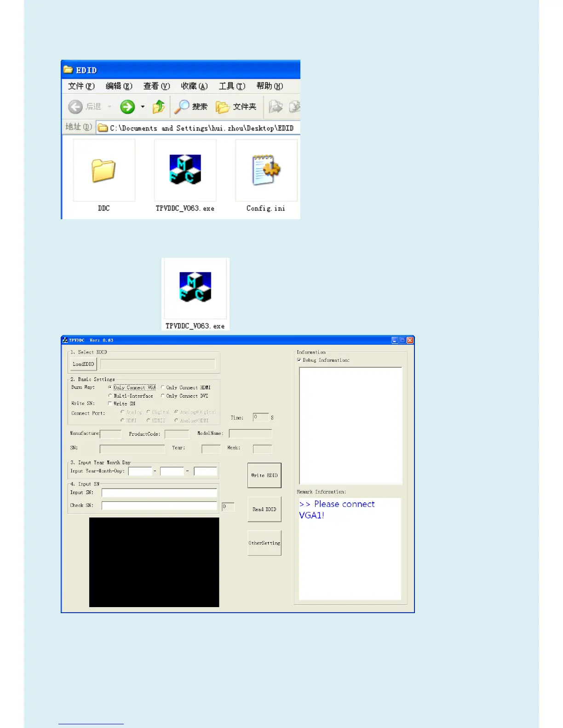The width and height of the screenshot is (563, 728).
Task: Select the HDMI2 connect port radio
Action: pos(148,420)
